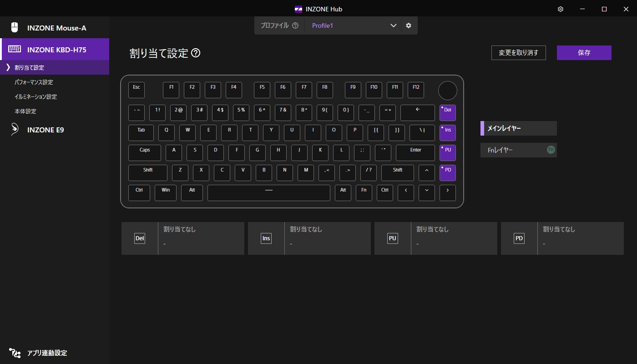Open イルミネーション設定 sidebar item
Viewport: 637px width, 364px height.
55,96
